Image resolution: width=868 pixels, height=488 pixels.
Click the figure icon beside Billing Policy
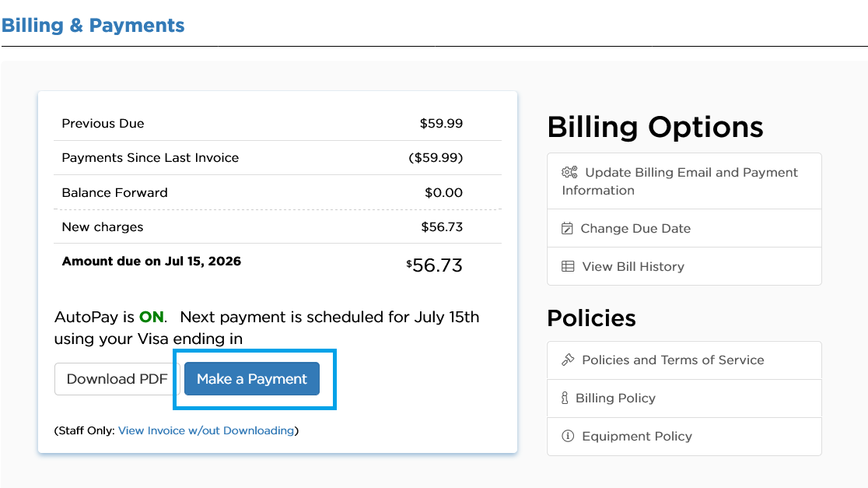[x=565, y=398]
